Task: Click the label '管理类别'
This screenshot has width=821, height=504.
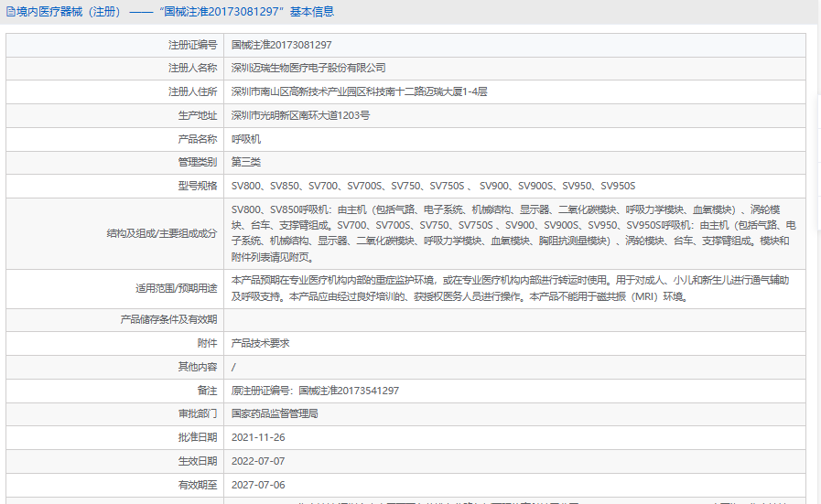Action: (198, 162)
